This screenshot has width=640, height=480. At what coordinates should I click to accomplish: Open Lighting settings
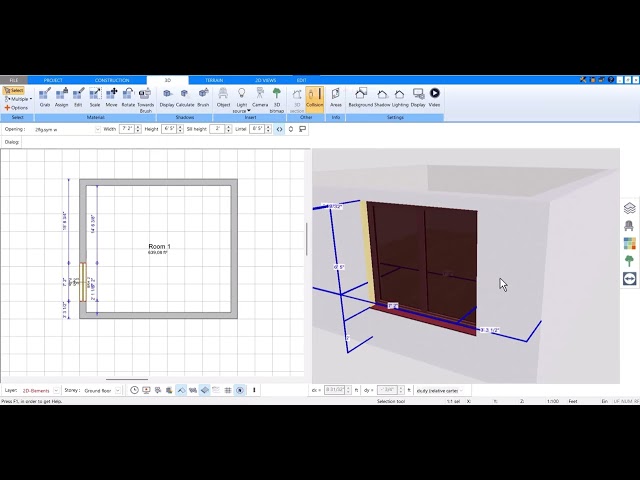400,98
